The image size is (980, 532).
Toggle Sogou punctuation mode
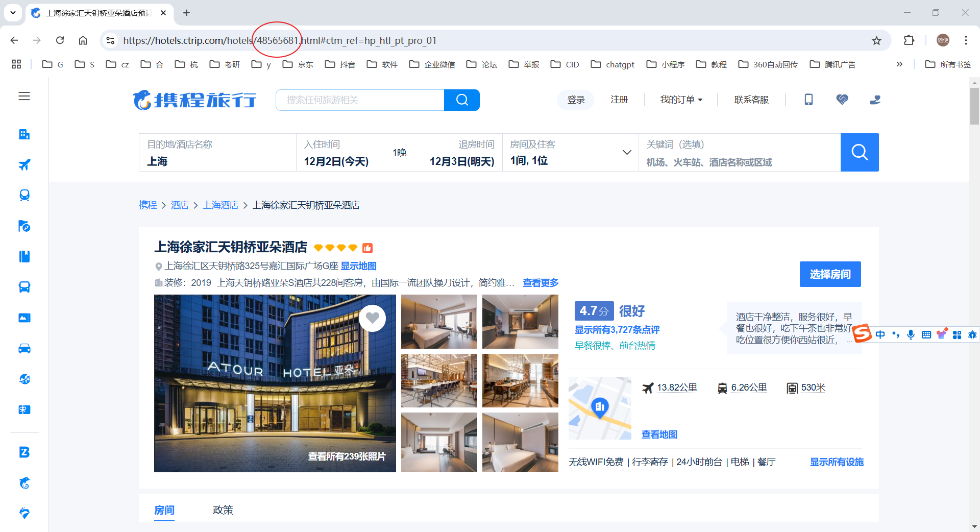coord(896,335)
